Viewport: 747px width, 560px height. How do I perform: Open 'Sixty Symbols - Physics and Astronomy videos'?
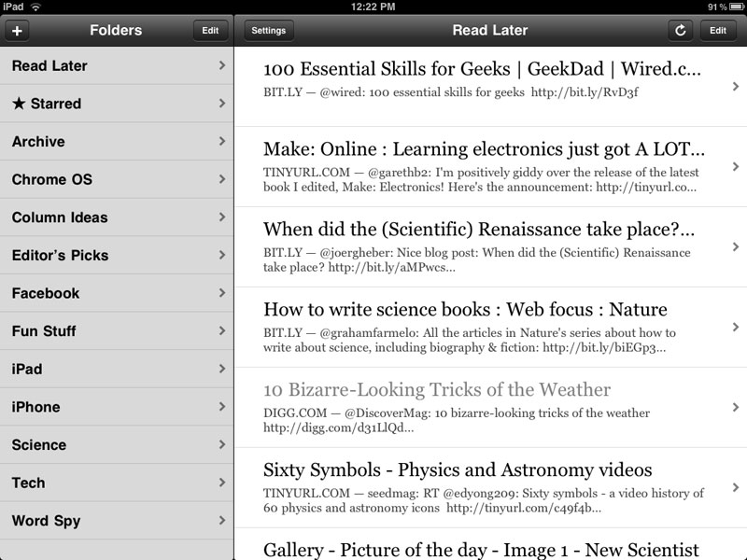tap(458, 470)
